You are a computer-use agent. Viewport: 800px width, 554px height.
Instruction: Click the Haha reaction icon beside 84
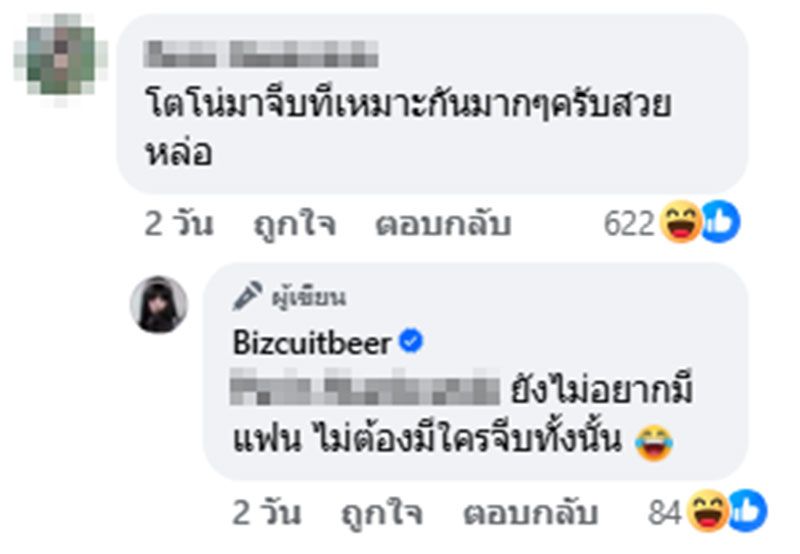(x=708, y=511)
